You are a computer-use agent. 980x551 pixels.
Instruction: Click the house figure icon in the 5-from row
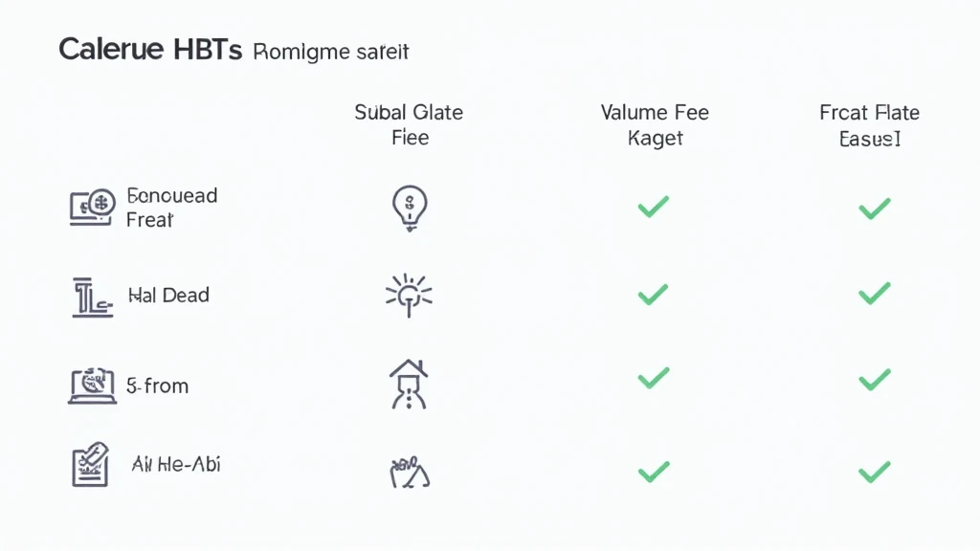tap(409, 385)
